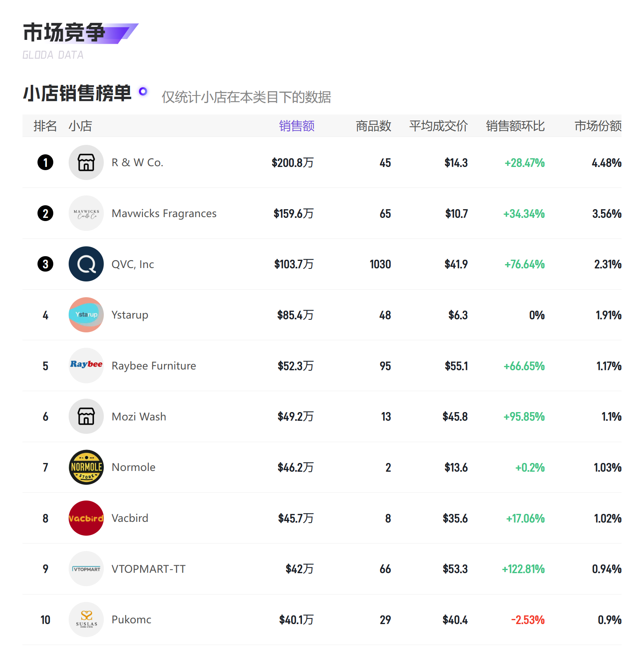The height and width of the screenshot is (660, 644).
Task: Click the +95.85% growth value
Action: pos(524,416)
